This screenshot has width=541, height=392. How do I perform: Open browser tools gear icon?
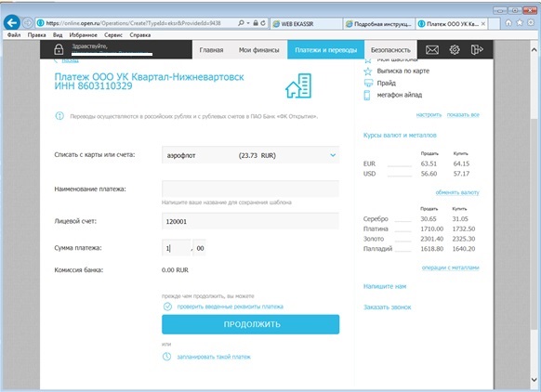click(x=531, y=23)
